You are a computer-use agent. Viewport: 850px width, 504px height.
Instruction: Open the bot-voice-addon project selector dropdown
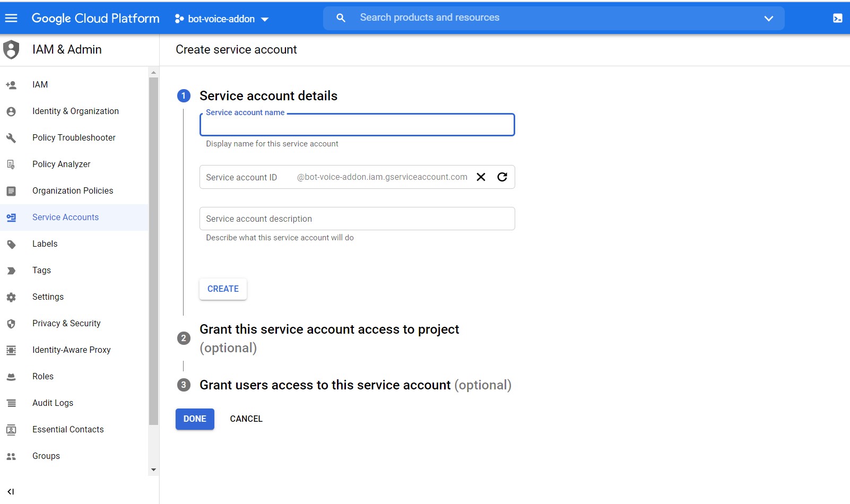coord(222,19)
